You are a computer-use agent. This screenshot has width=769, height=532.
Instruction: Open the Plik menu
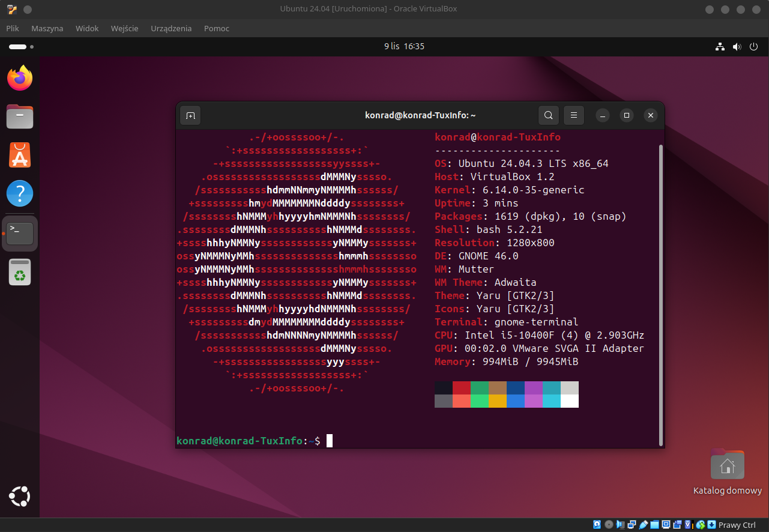[x=13, y=28]
